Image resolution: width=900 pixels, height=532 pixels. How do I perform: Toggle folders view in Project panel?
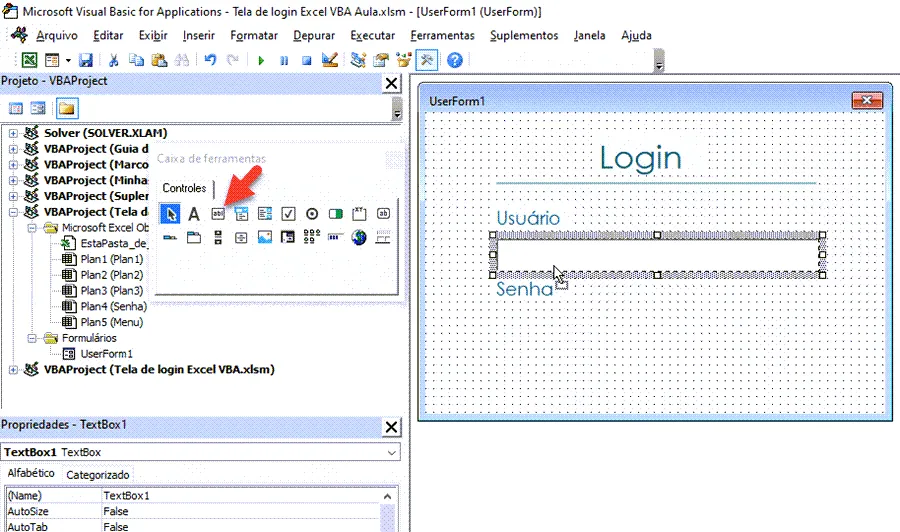pyautogui.click(x=67, y=108)
